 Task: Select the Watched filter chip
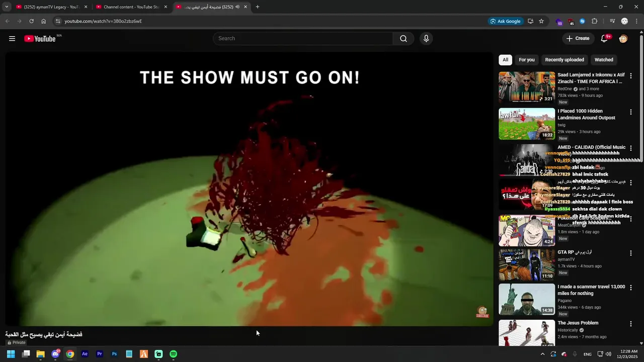click(x=604, y=60)
